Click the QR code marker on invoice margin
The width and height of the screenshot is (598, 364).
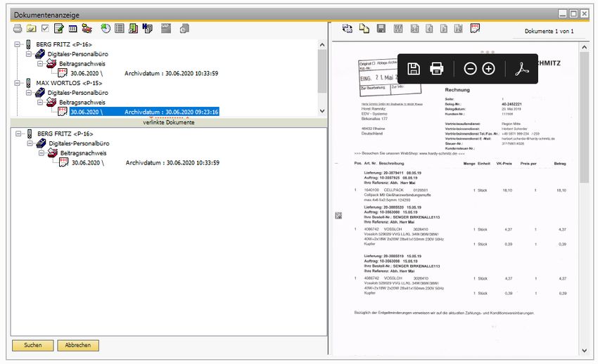[338, 216]
